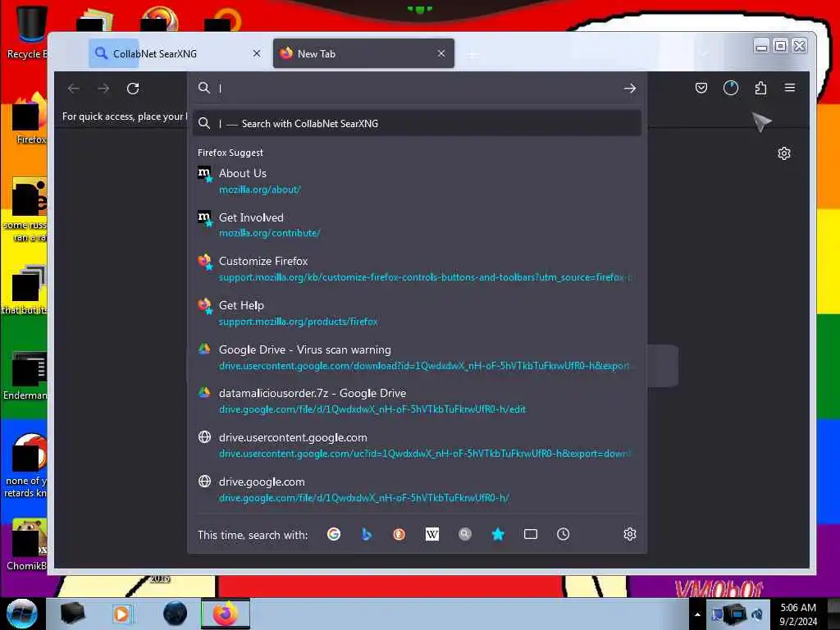This screenshot has width=840, height=630.
Task: Search open tabs with the tab icon
Action: coord(531,534)
